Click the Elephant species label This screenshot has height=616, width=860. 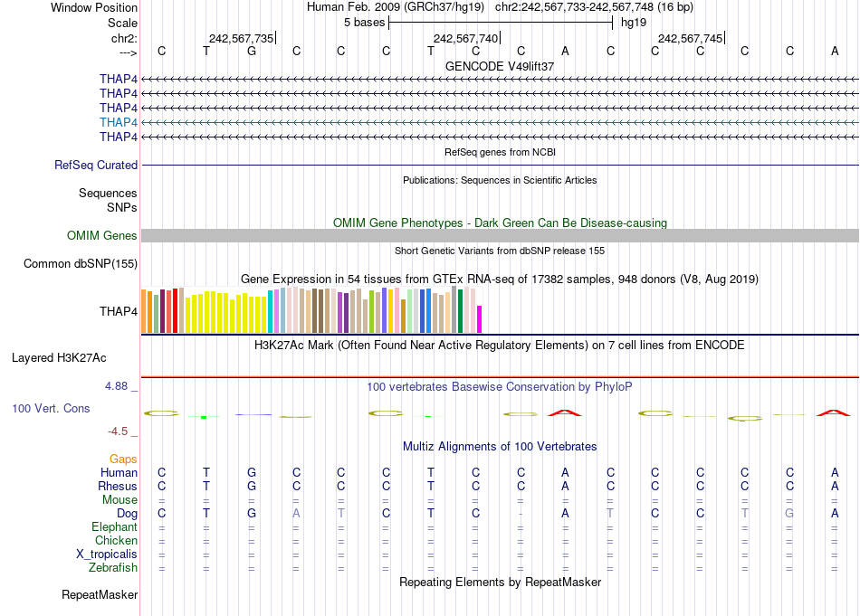(114, 526)
